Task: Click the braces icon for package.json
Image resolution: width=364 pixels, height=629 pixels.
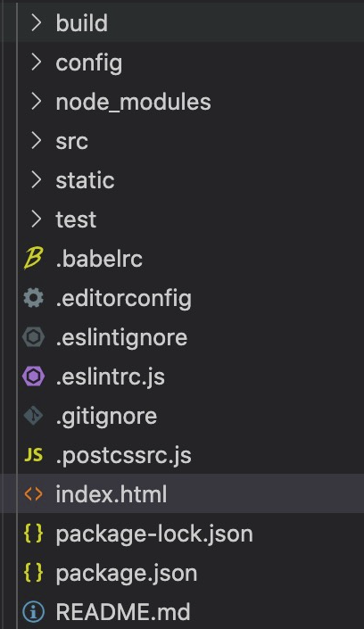Action: [x=33, y=573]
